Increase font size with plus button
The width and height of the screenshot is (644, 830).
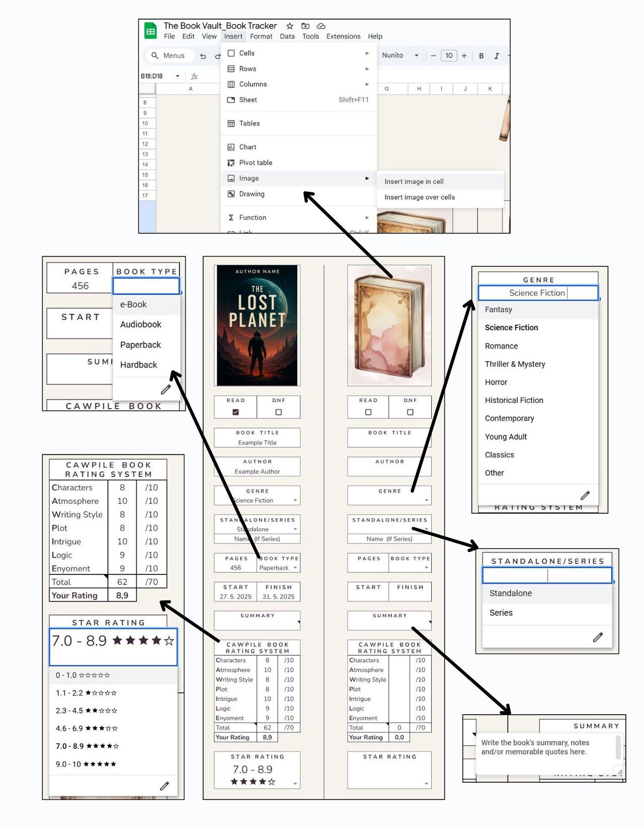[x=464, y=56]
